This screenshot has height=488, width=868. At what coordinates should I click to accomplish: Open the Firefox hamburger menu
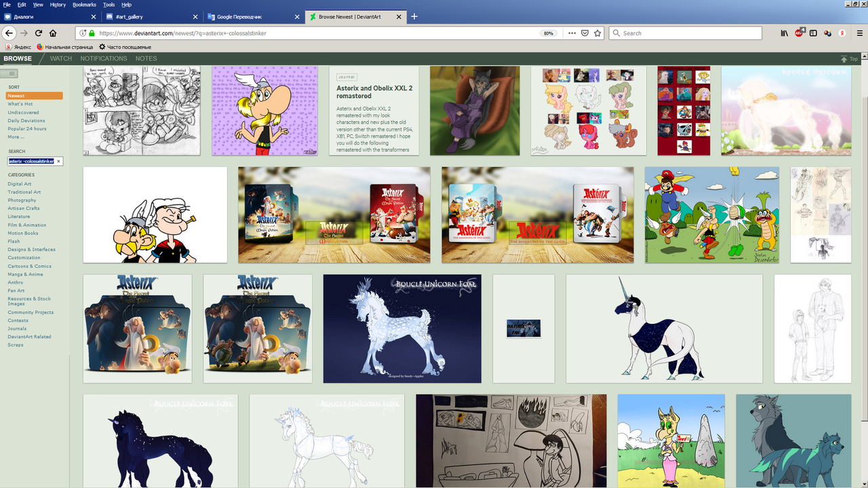point(859,33)
